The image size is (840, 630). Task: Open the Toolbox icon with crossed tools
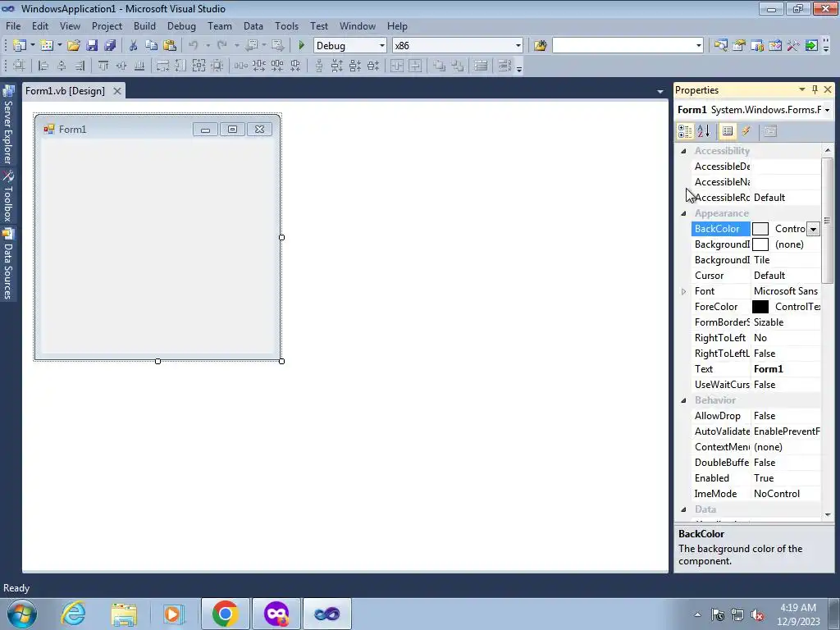[x=793, y=46]
